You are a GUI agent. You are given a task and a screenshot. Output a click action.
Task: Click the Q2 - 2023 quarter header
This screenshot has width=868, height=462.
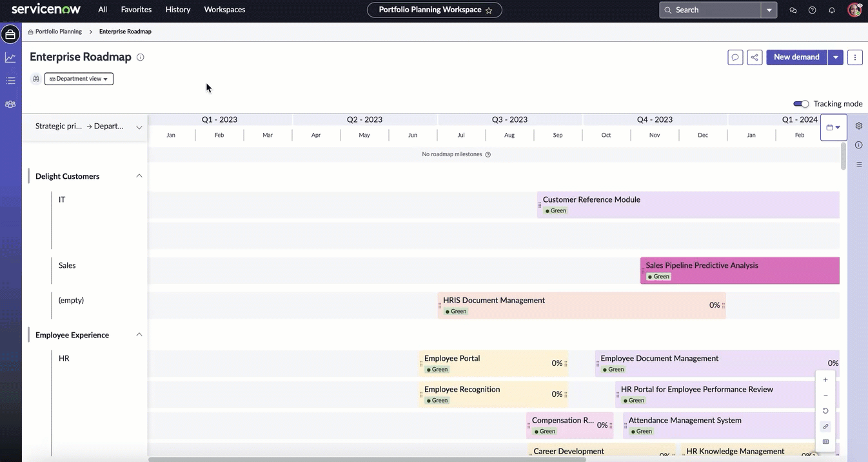pos(364,120)
